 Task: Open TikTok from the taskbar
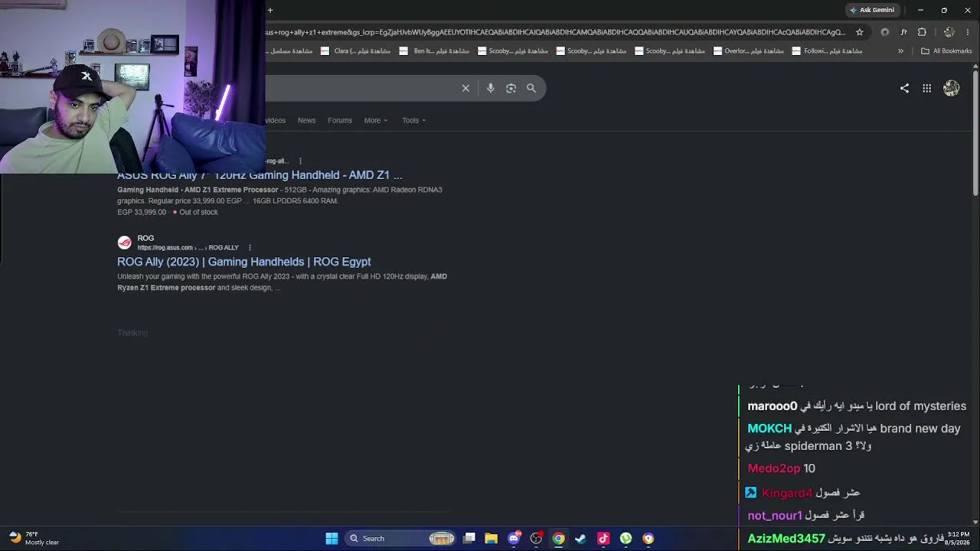[603, 539]
